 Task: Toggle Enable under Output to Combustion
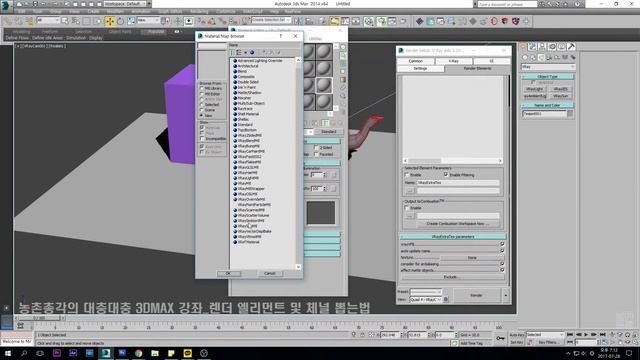pos(407,208)
